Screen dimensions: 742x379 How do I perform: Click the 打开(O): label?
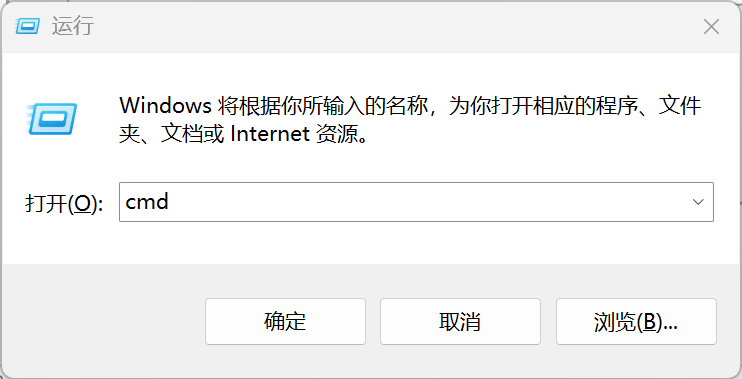click(64, 203)
